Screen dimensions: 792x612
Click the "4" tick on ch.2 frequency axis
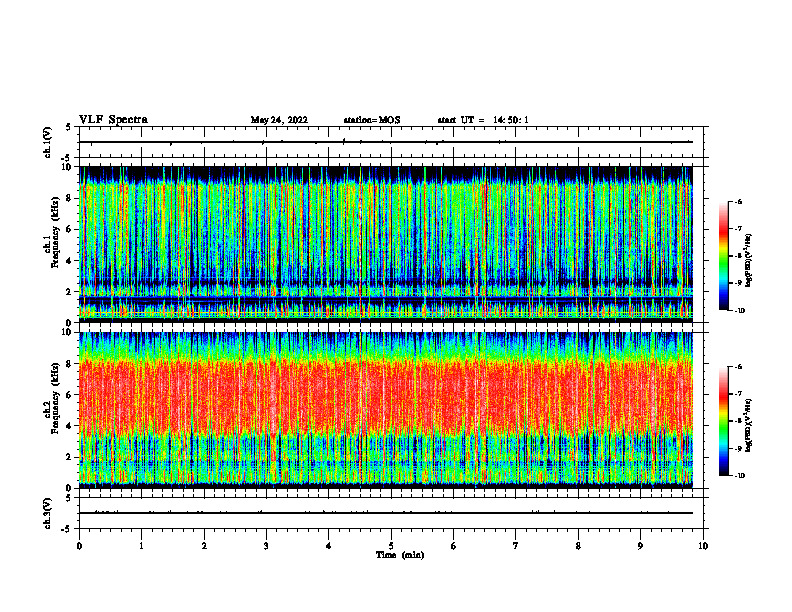click(x=71, y=426)
